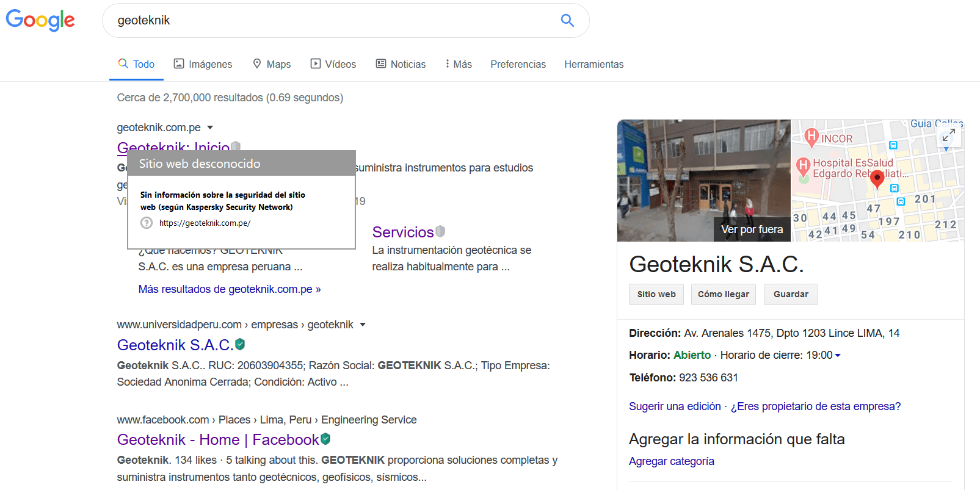Click the Google logo
The image size is (980, 490).
[40, 20]
